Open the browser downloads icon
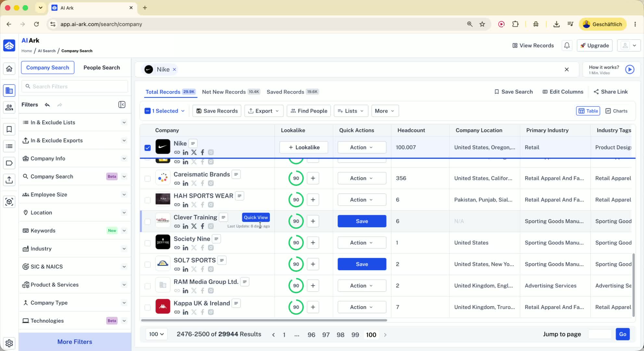The width and height of the screenshot is (644, 351). pyautogui.click(x=557, y=24)
